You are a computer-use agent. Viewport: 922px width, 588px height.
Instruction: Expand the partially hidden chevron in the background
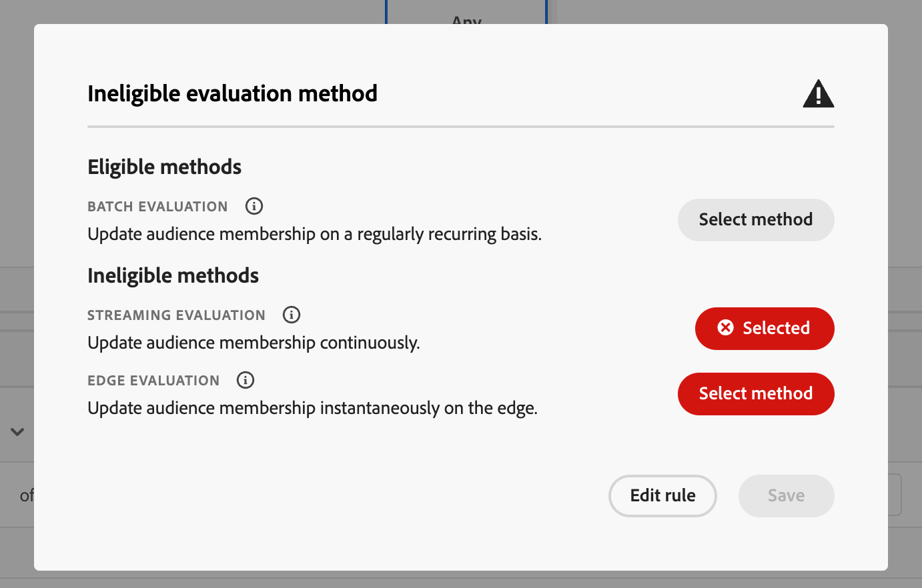pos(17,432)
